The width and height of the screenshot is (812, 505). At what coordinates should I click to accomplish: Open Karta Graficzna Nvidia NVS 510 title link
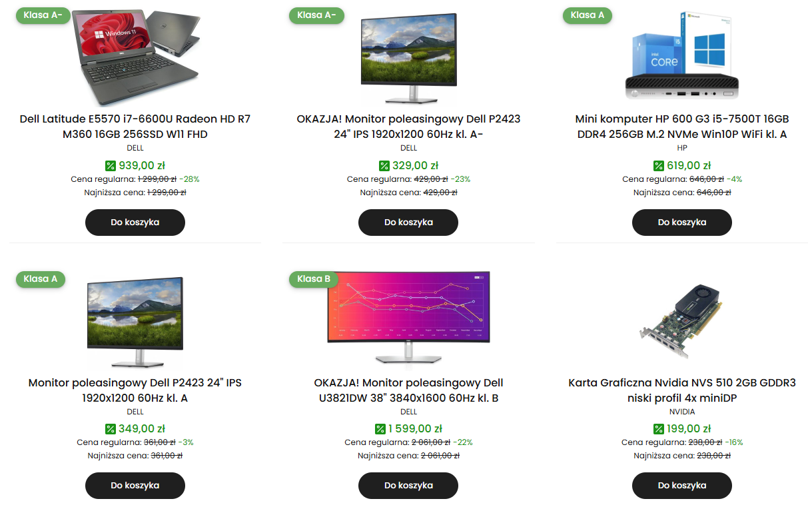click(x=681, y=390)
